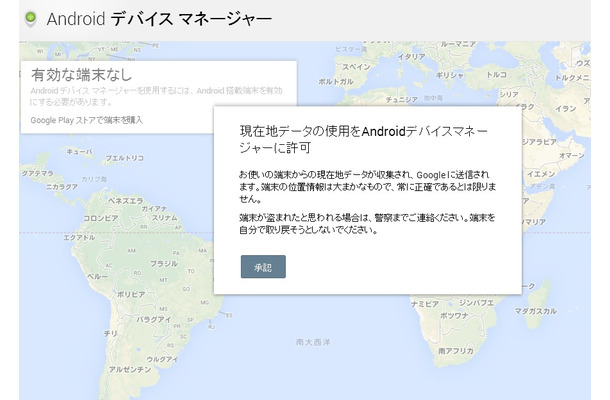Screen dimensions: 610x400
Task: Click the スリナム map label
Action: 165,218
